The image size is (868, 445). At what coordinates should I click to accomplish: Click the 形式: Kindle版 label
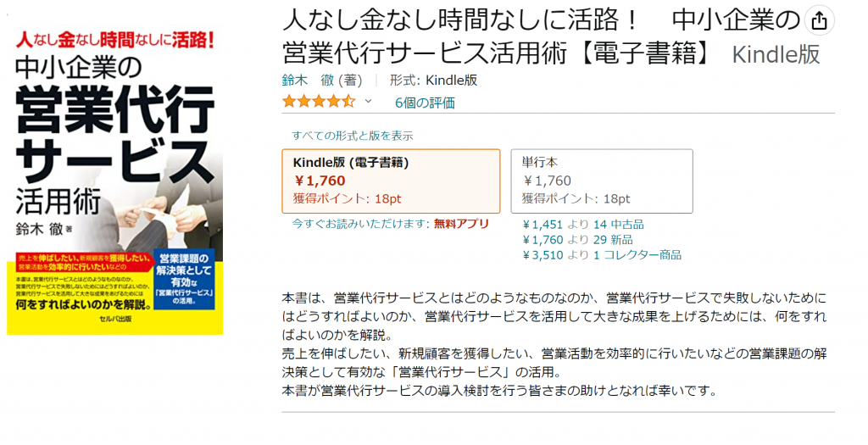coord(433,81)
